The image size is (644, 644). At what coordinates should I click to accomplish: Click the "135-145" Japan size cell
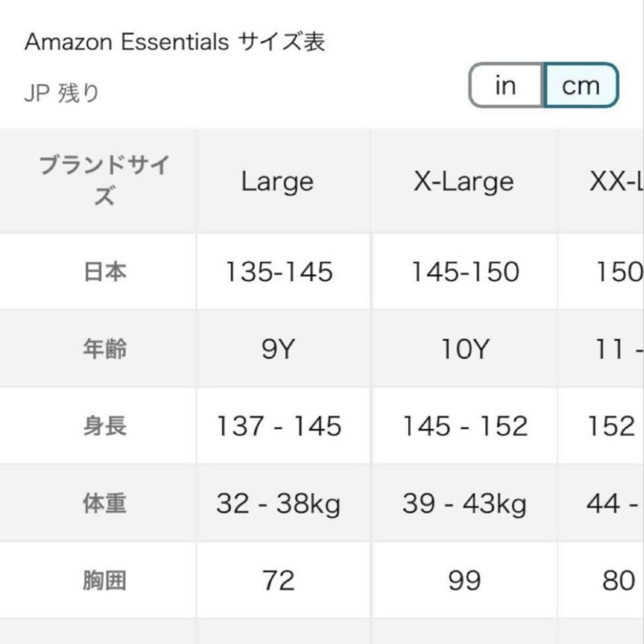(x=279, y=272)
